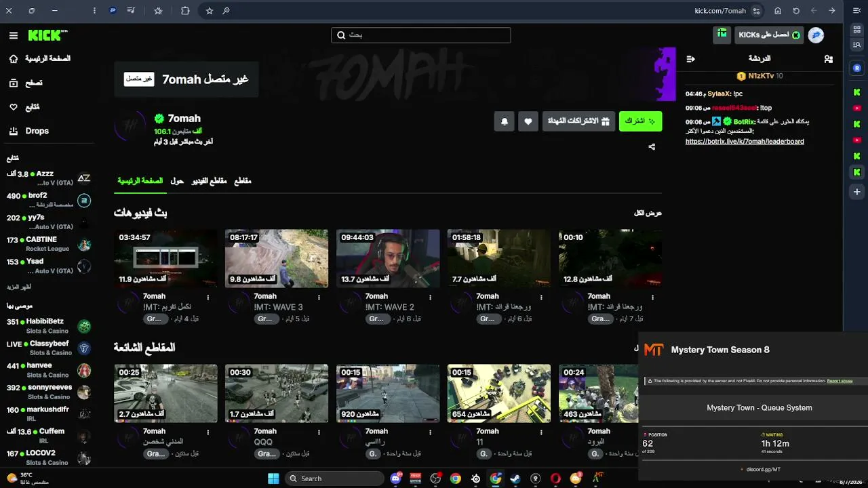Open three-dot menu for the '11' clip

pos(541,432)
